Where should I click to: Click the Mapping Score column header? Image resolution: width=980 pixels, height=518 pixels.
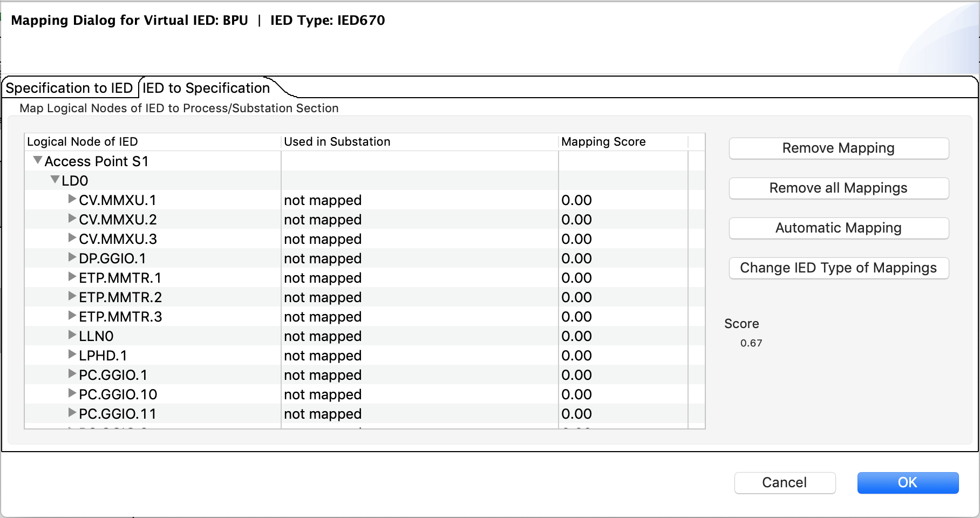tap(603, 142)
